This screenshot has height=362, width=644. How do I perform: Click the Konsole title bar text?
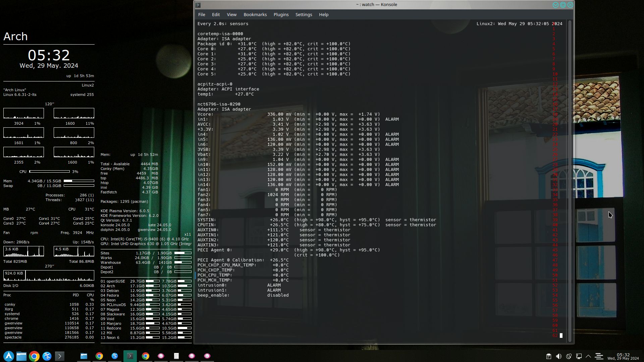[x=376, y=4]
